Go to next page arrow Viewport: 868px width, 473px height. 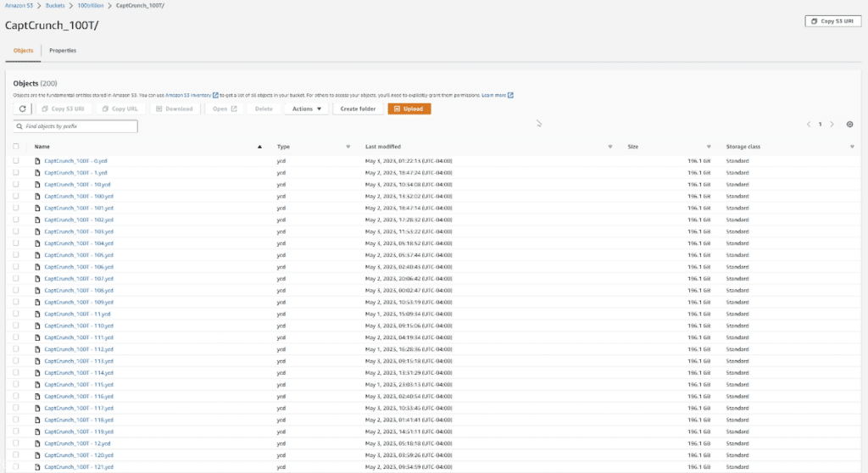(x=832, y=124)
